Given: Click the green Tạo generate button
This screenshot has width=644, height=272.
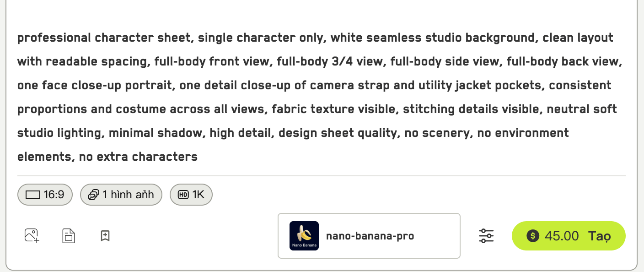Looking at the screenshot, I should point(569,236).
